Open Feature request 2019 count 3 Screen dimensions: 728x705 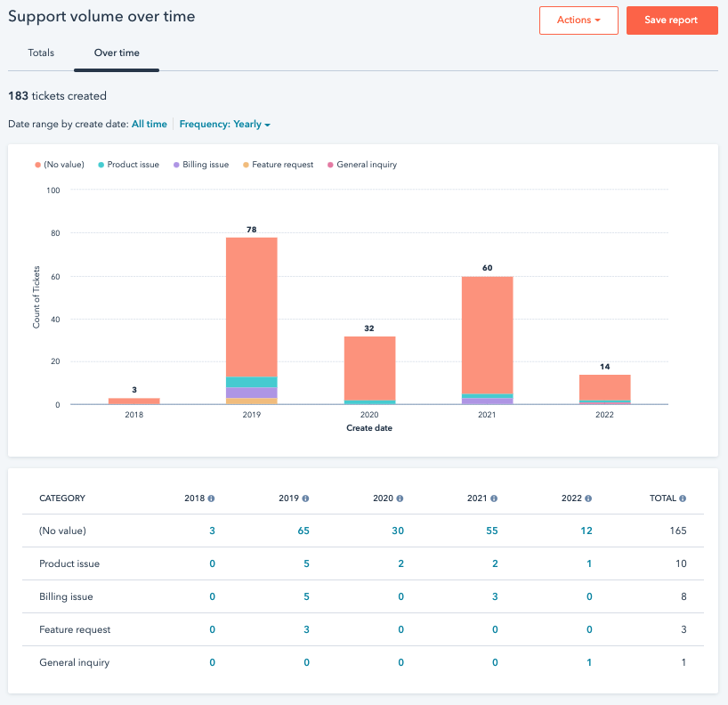click(306, 629)
